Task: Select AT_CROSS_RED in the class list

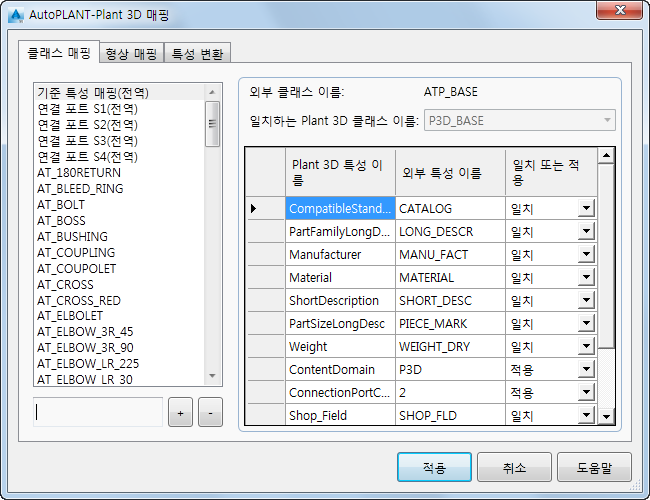Action: [119, 301]
